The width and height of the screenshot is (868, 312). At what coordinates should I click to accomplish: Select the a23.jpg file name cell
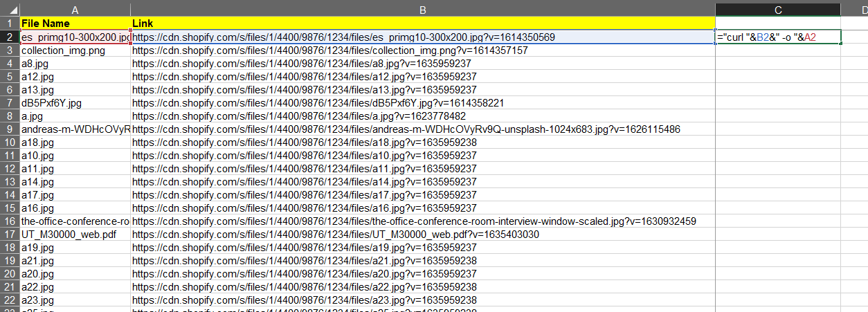(x=75, y=300)
